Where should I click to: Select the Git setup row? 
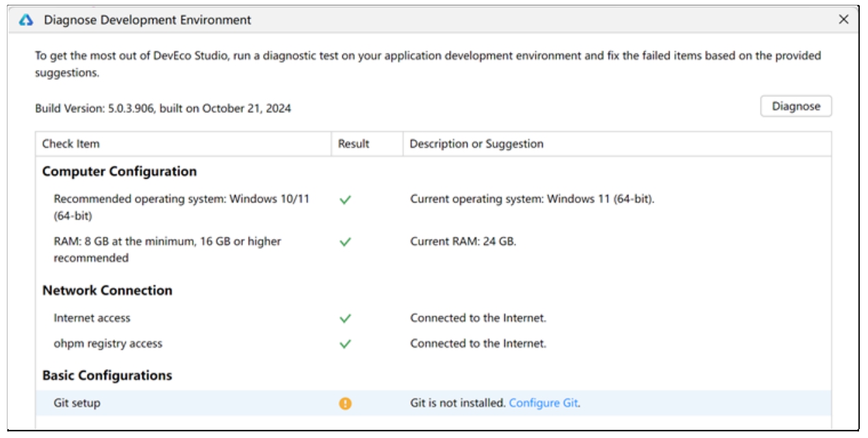tap(433, 403)
